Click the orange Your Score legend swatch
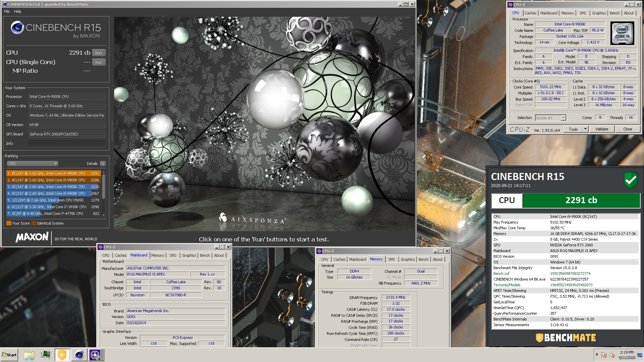This screenshot has height=362, width=644. click(x=9, y=223)
